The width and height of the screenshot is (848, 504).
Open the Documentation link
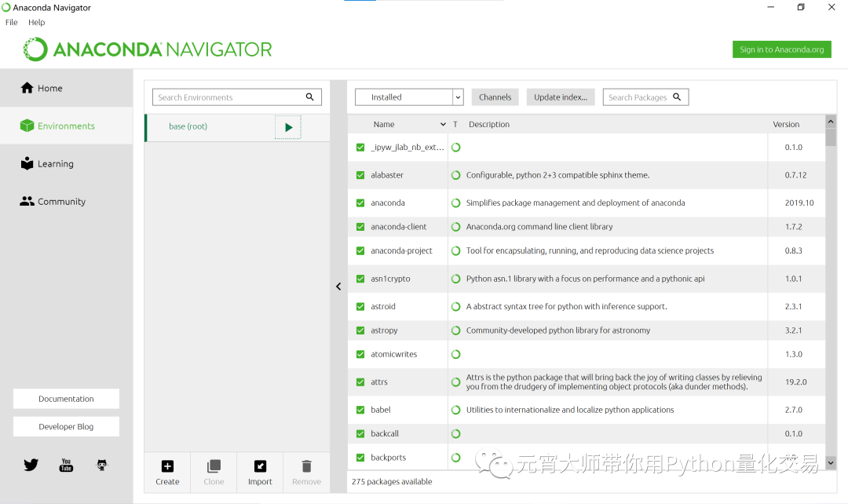point(66,399)
